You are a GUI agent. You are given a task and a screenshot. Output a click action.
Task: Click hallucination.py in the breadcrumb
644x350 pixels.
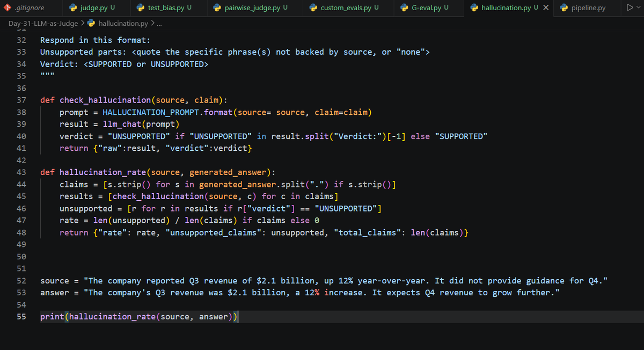pos(123,24)
